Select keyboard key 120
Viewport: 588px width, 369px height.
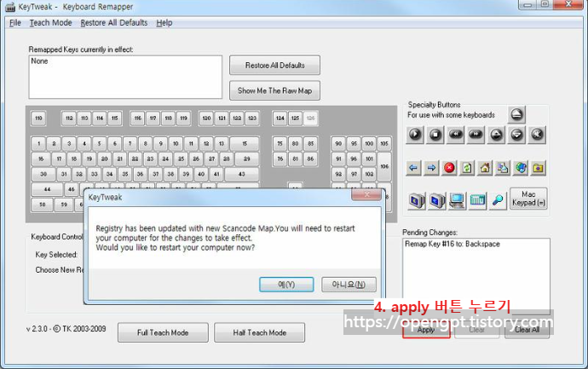pyautogui.click(x=206, y=118)
